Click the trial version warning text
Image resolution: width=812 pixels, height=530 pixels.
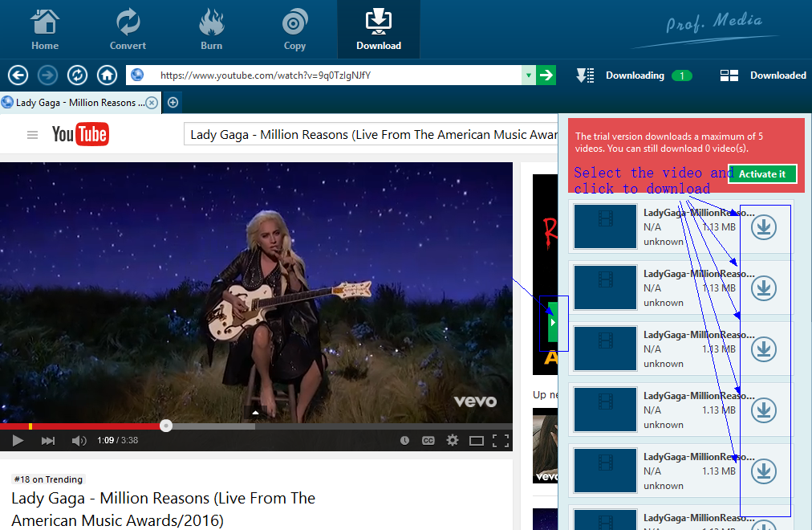[x=668, y=142]
